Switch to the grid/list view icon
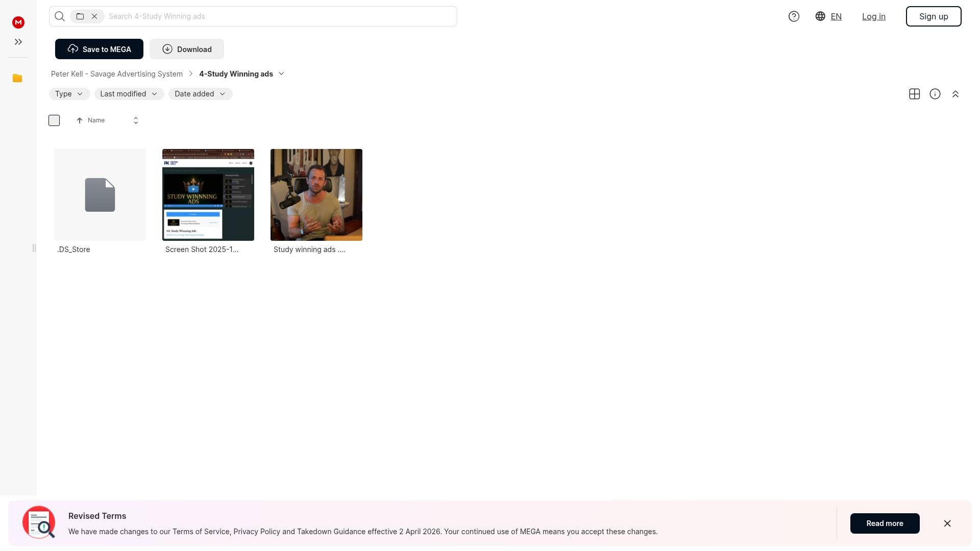The width and height of the screenshot is (980, 551). [914, 94]
